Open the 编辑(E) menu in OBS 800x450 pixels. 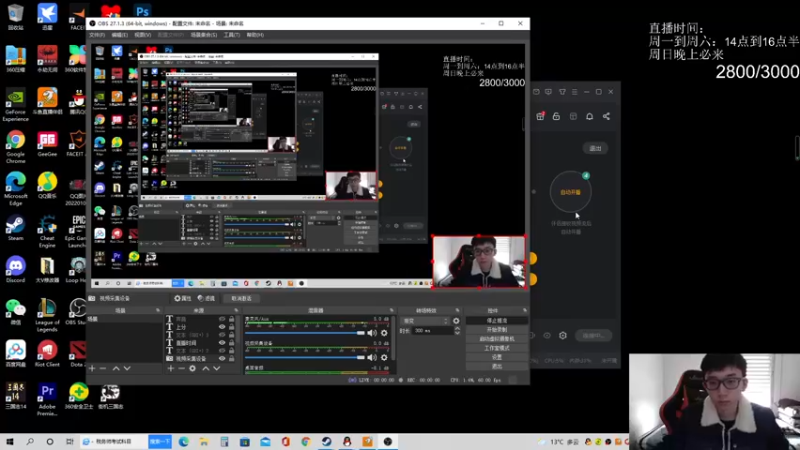point(119,35)
